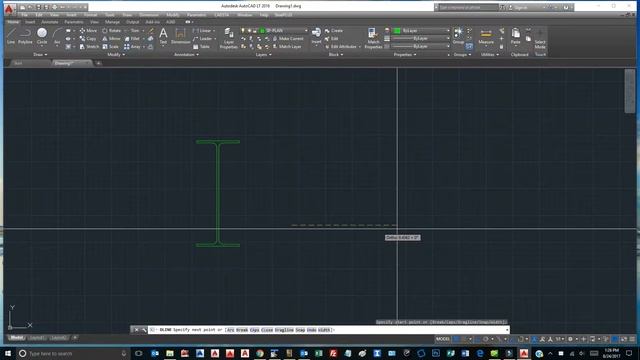Expand the Utilities panel
This screenshot has height=360, width=640.
point(490,54)
